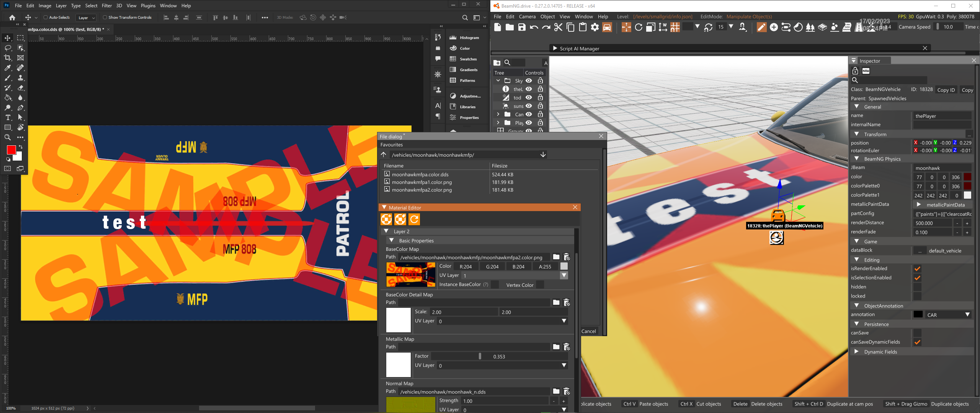Click the colorPalette1 white color swatch
980x413 pixels.
(967, 195)
